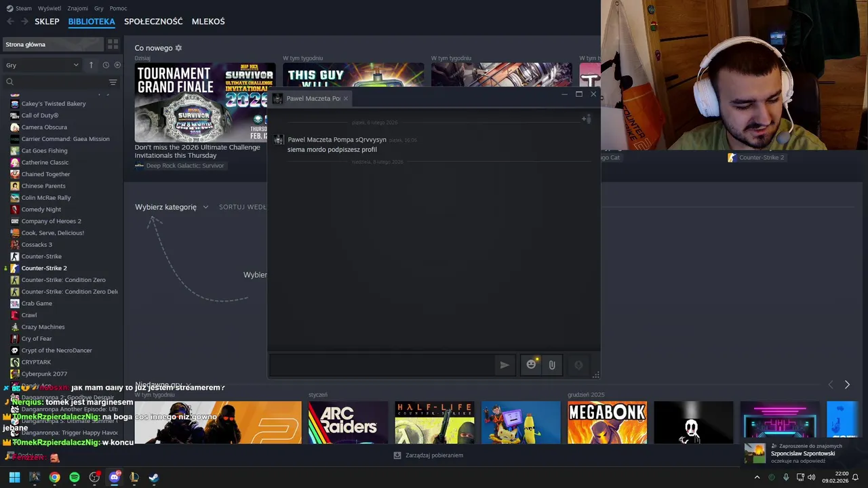
Task: Open the Znajomi menu
Action: pos(78,8)
